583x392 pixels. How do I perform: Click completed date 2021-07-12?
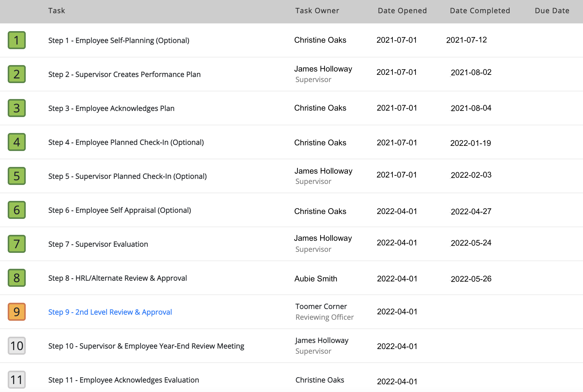(x=466, y=40)
